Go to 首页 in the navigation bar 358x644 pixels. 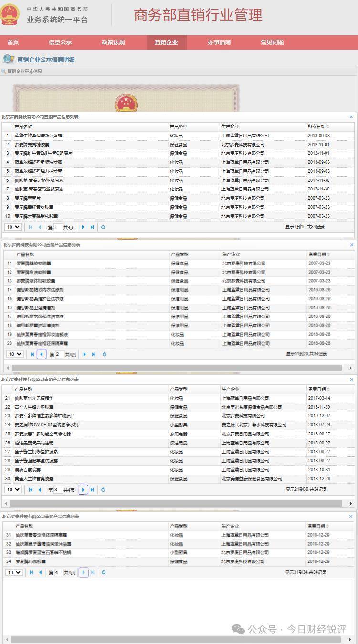coord(13,42)
